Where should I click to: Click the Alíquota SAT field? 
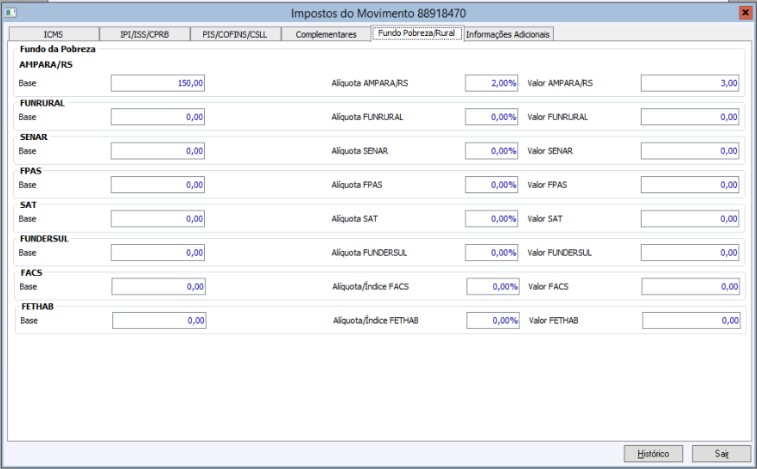click(491, 218)
